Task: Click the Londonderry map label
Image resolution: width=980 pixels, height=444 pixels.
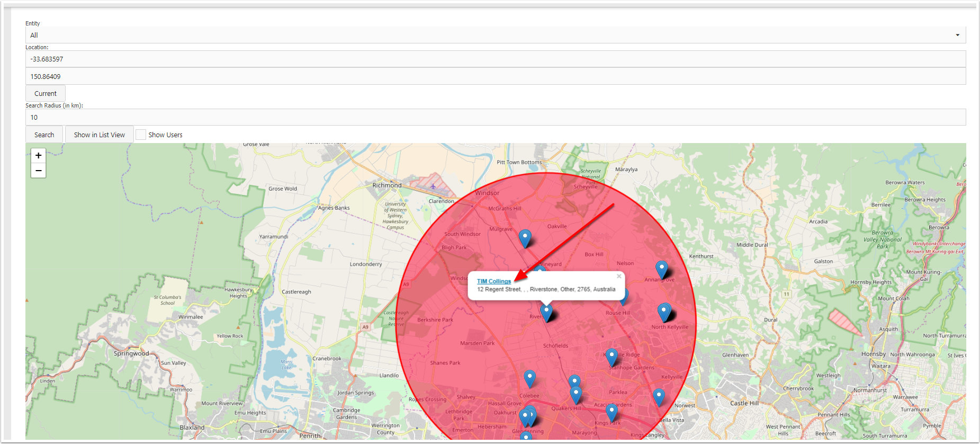Action: click(366, 264)
